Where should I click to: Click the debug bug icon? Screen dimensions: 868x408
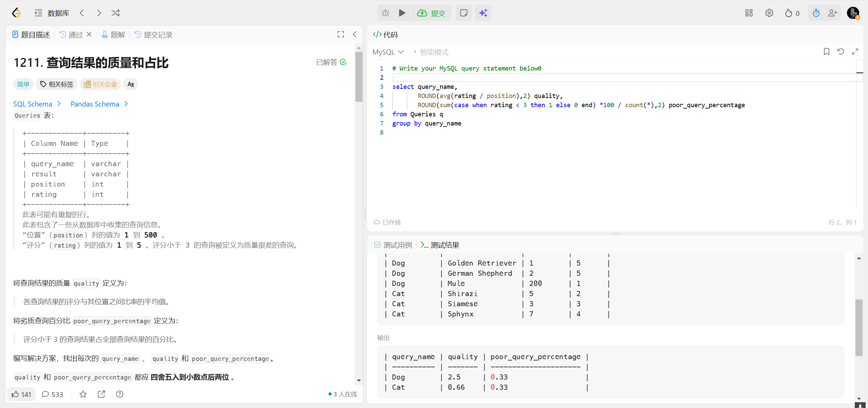coord(386,13)
